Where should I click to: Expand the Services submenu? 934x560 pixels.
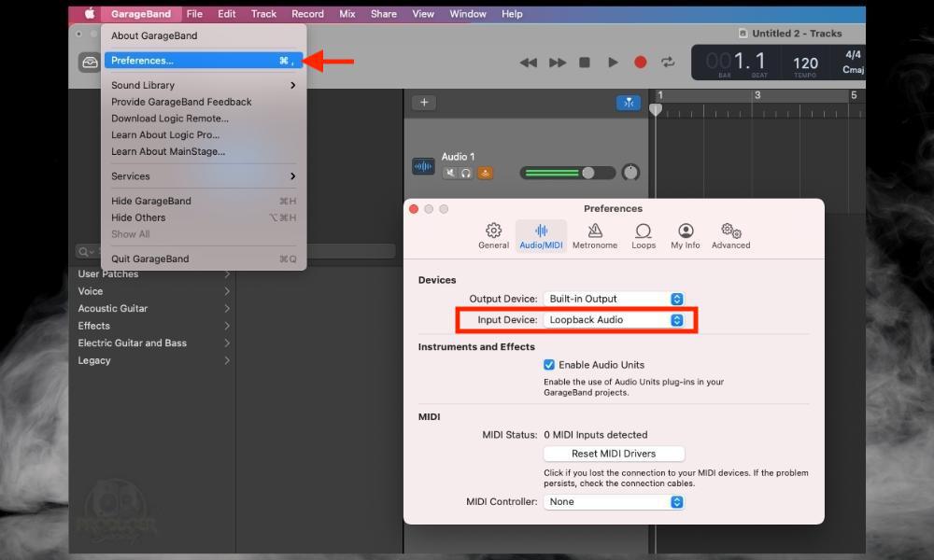[x=203, y=176]
